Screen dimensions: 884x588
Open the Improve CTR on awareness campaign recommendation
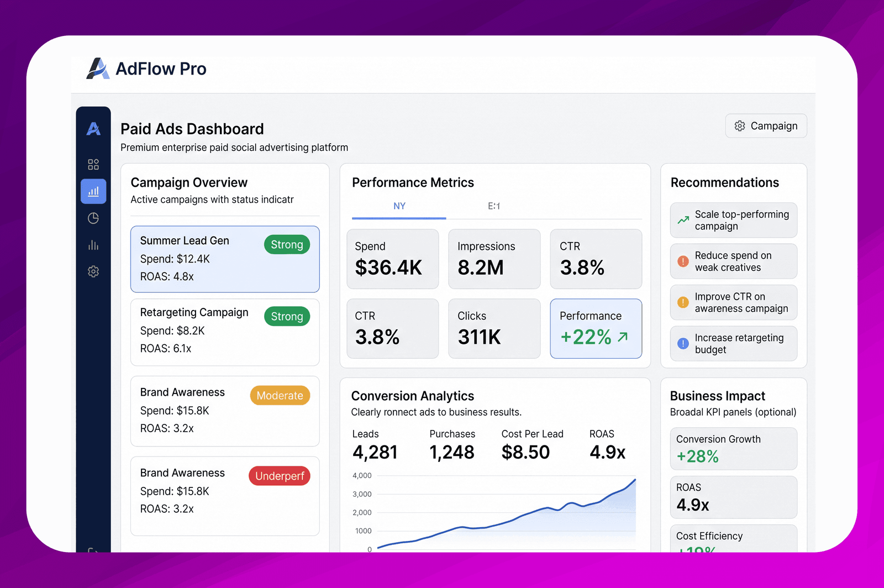734,302
